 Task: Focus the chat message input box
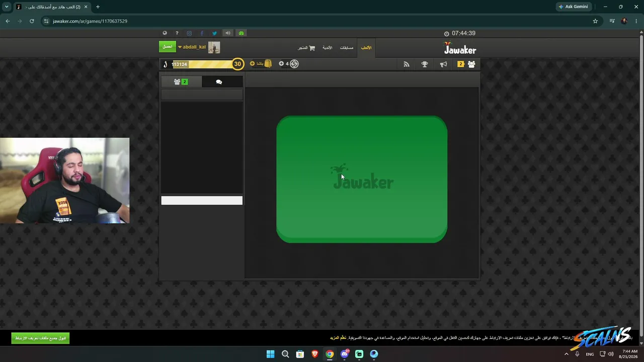[x=202, y=201]
